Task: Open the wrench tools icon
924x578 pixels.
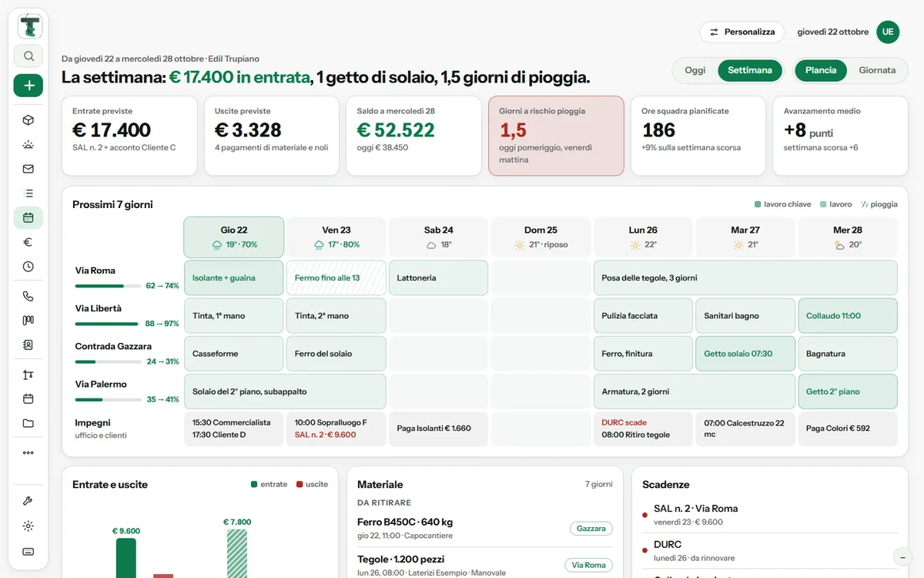Action: tap(28, 501)
